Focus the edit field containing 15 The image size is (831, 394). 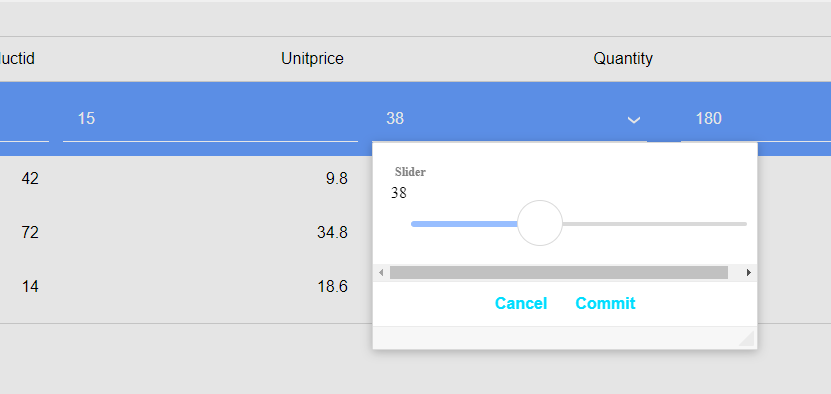[210, 119]
